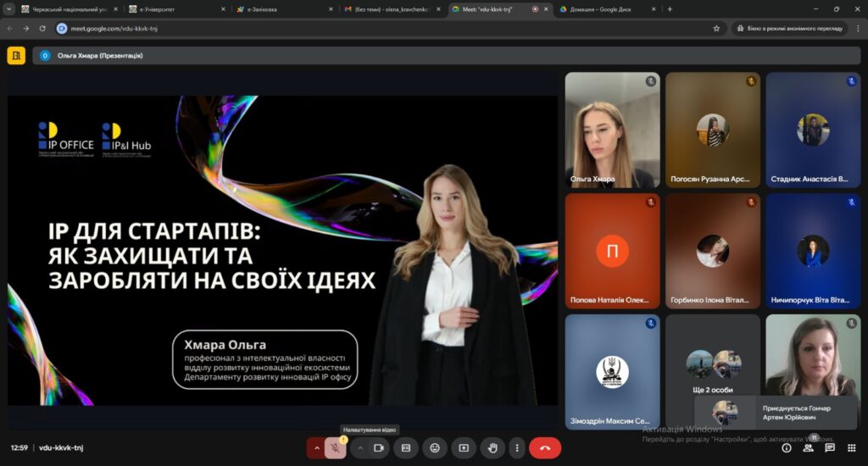
Task: Toggle captions in the meeting toolbar
Action: click(x=406, y=447)
